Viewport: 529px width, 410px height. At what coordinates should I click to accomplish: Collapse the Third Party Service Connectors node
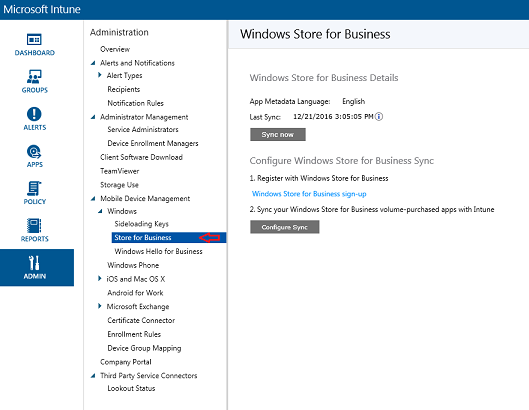93,376
